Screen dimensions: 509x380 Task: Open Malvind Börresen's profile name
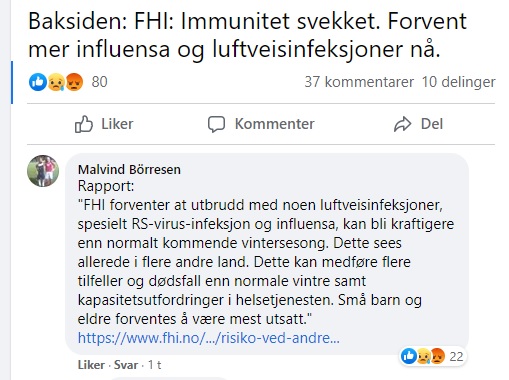(129, 169)
